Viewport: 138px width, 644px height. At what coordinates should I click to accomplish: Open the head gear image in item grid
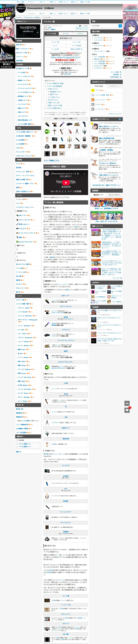point(47,147)
